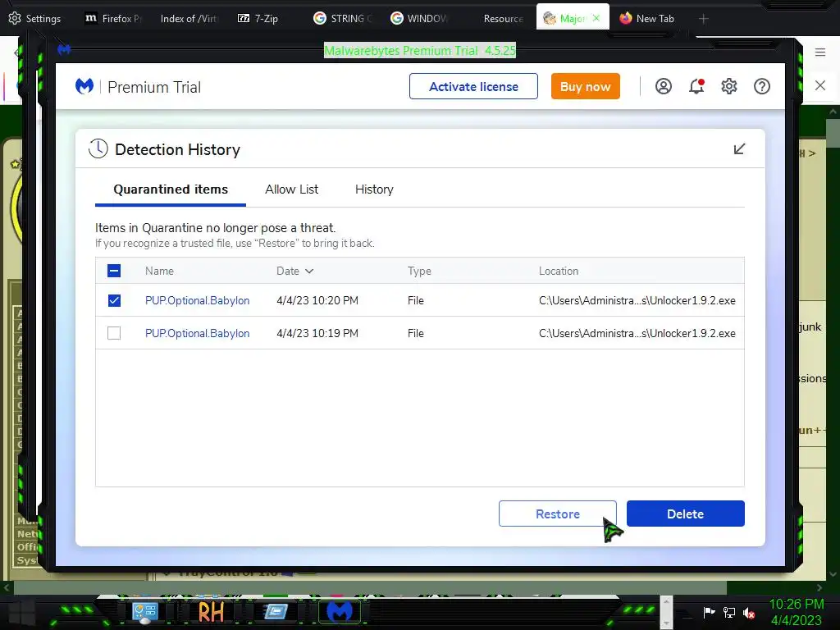Click the Windows Start button

[x=22, y=612]
